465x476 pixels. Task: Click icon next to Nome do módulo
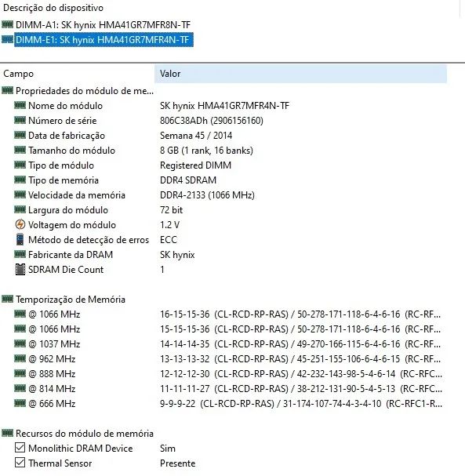pos(20,105)
